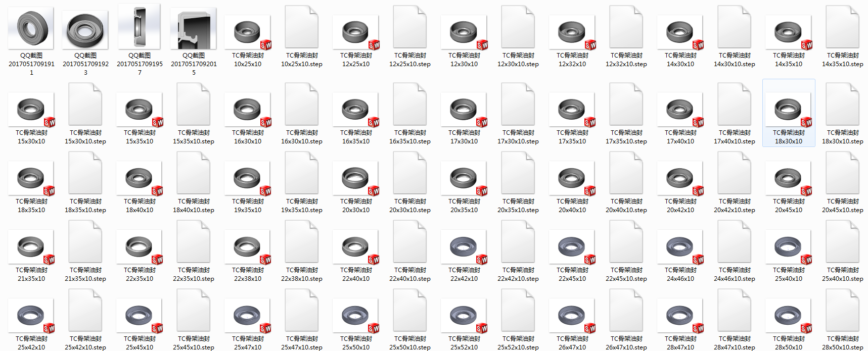Select SolidWorks part TC骨架油封 22x38x10

point(248,247)
